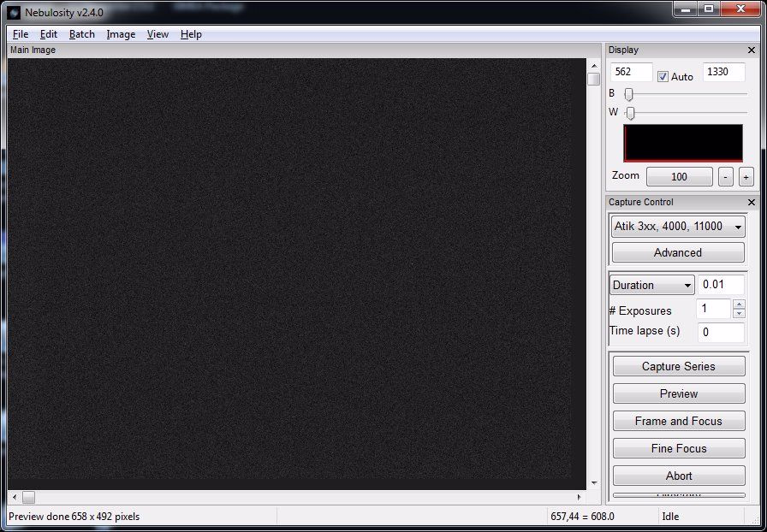Click the Time lapse input field
The height and width of the screenshot is (532, 767).
[720, 332]
